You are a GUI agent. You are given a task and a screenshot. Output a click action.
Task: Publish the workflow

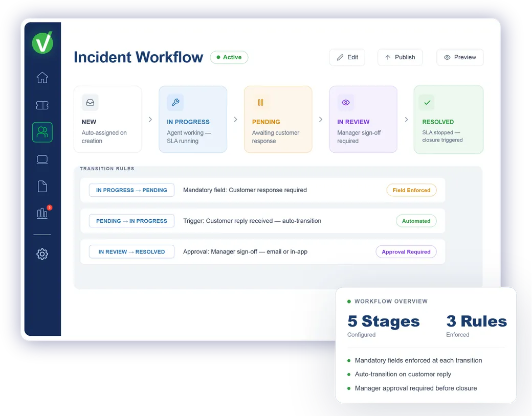coord(400,57)
